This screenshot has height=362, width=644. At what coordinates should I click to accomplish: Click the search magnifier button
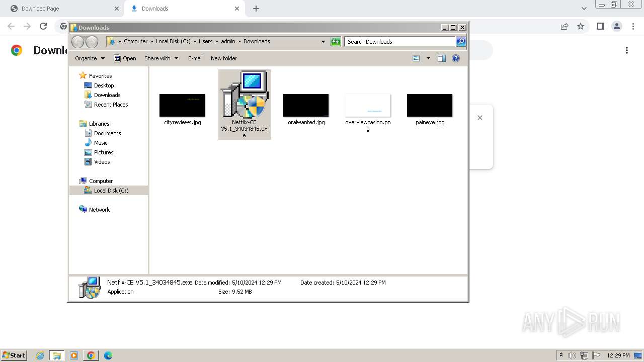coord(461,42)
